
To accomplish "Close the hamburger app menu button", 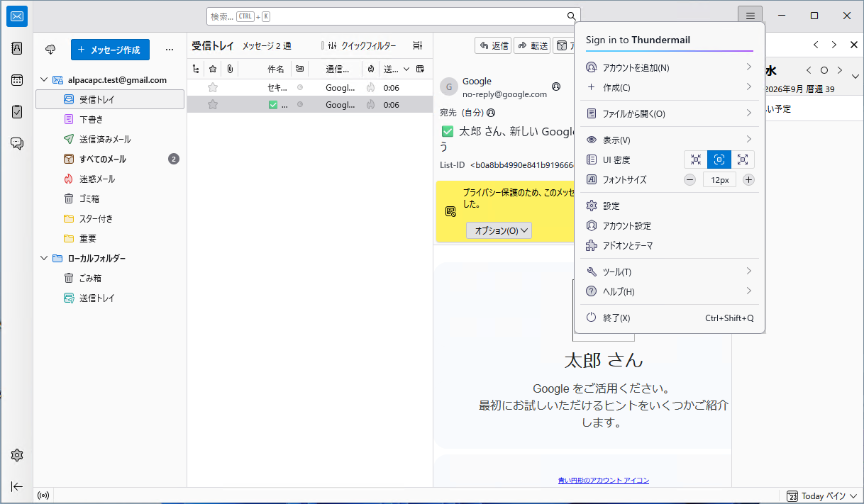I will tap(750, 16).
